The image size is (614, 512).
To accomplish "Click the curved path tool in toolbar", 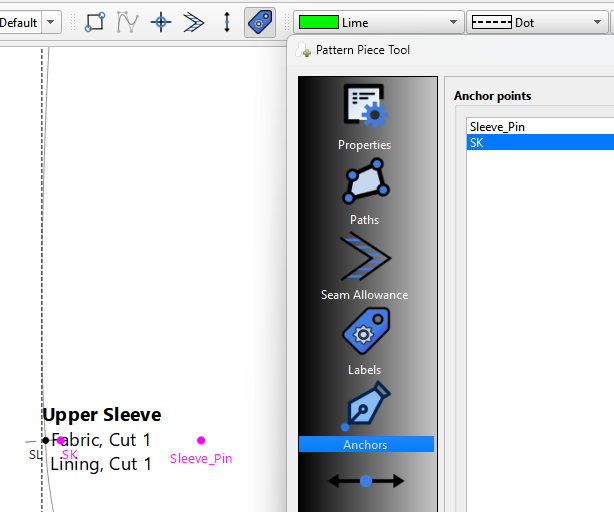I will (127, 22).
